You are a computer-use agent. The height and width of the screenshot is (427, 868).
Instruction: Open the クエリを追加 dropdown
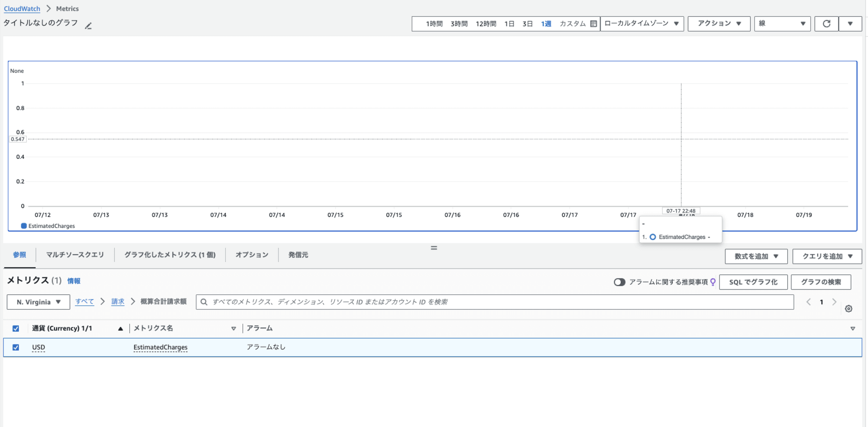pyautogui.click(x=827, y=256)
